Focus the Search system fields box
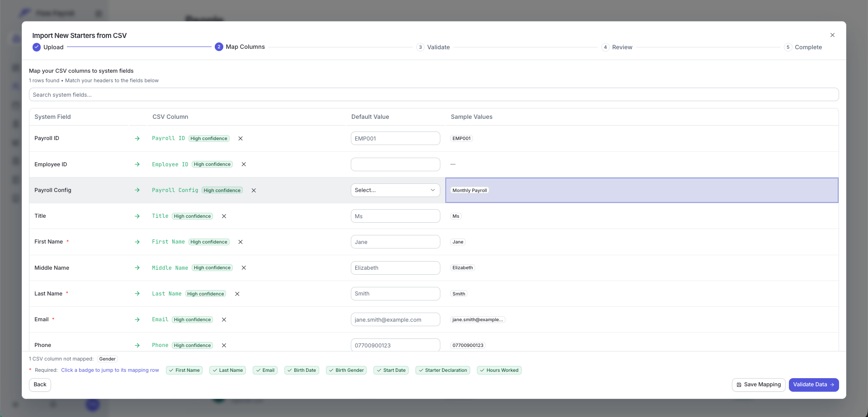This screenshot has width=868, height=417. (434, 95)
